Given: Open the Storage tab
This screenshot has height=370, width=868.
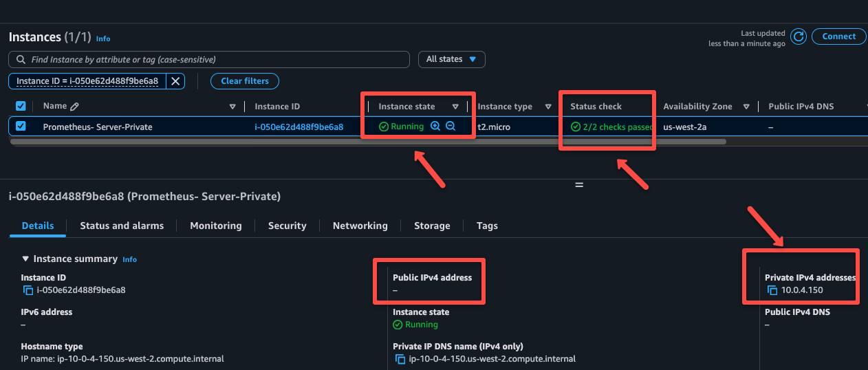Looking at the screenshot, I should [x=432, y=226].
